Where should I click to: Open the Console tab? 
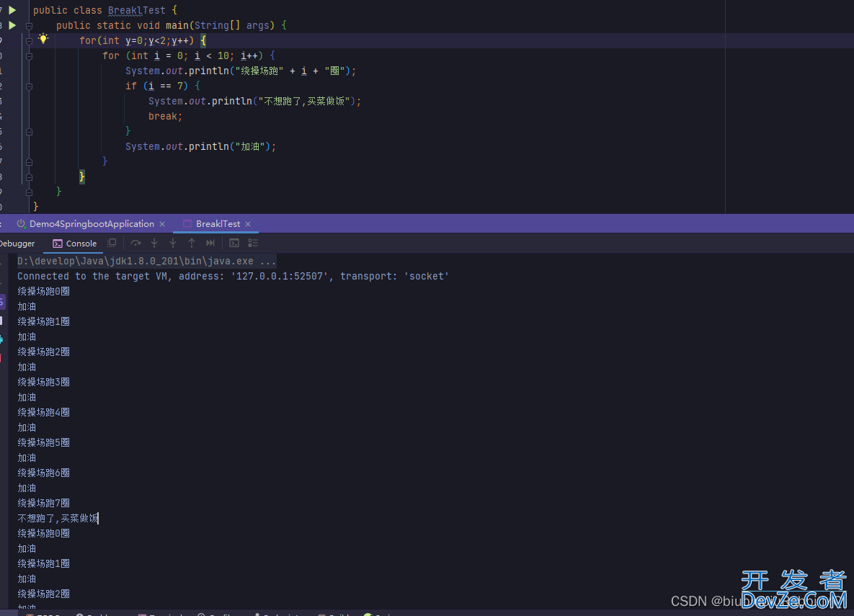click(x=75, y=244)
